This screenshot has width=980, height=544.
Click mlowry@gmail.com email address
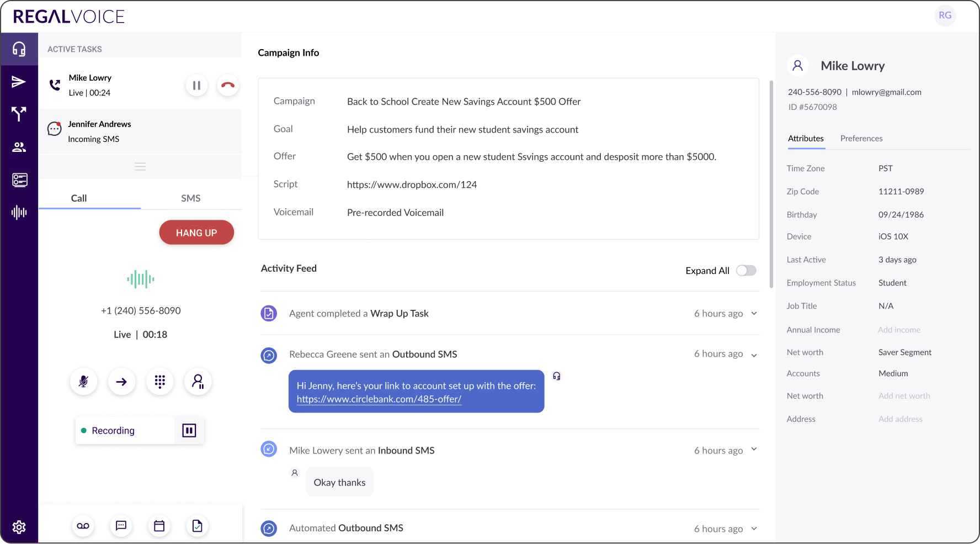click(x=886, y=92)
